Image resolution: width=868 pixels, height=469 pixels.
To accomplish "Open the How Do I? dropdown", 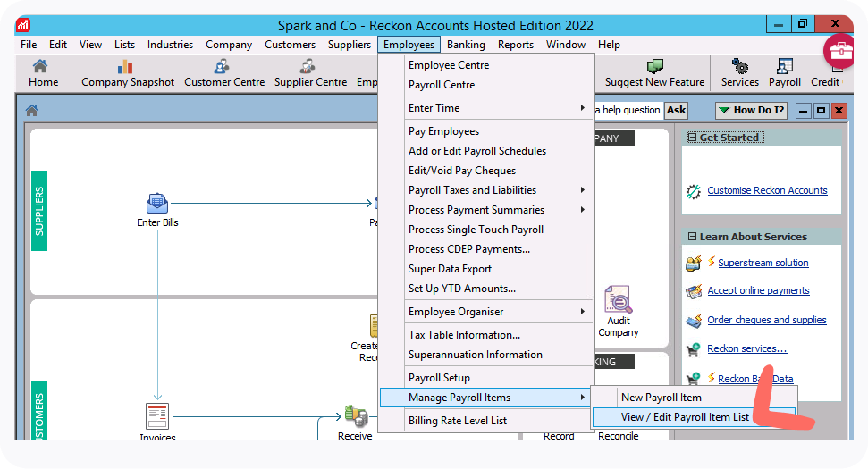I will 751,111.
